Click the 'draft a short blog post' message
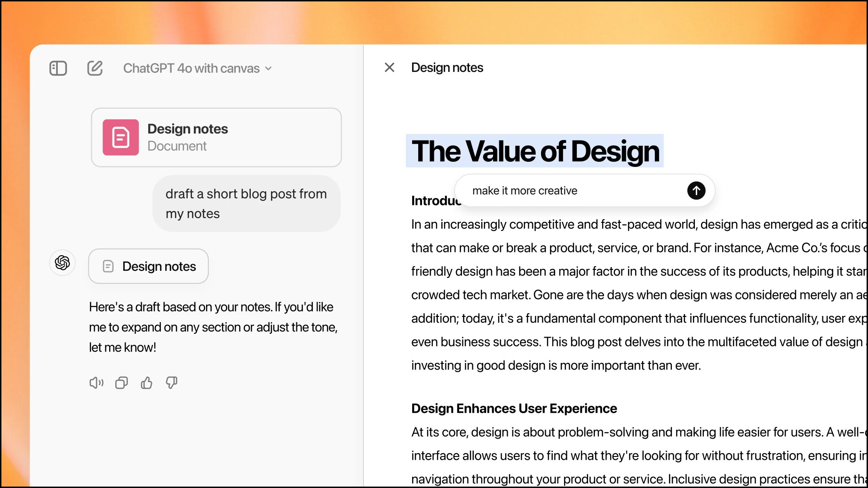Screen dimensions: 868x488 pos(246,204)
